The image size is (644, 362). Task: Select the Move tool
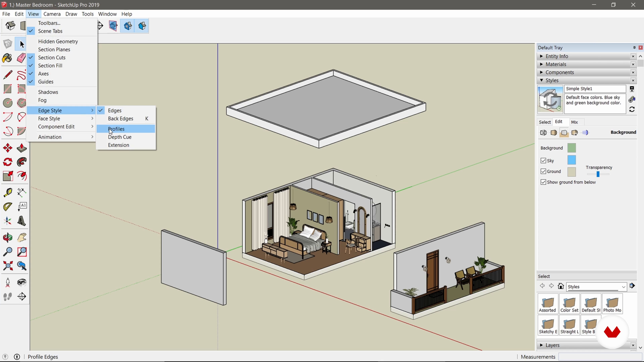pos(8,148)
